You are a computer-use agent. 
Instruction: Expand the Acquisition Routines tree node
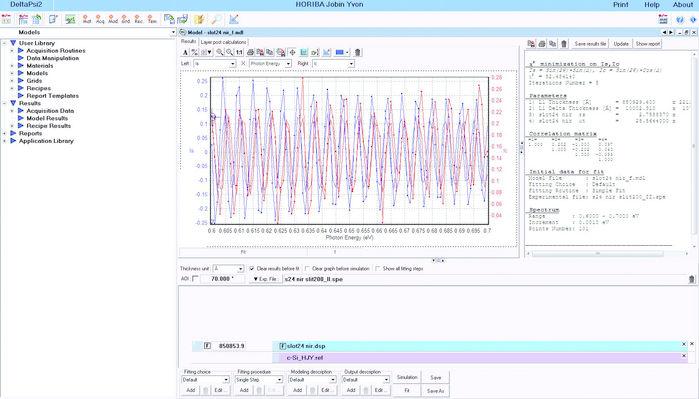pos(12,51)
